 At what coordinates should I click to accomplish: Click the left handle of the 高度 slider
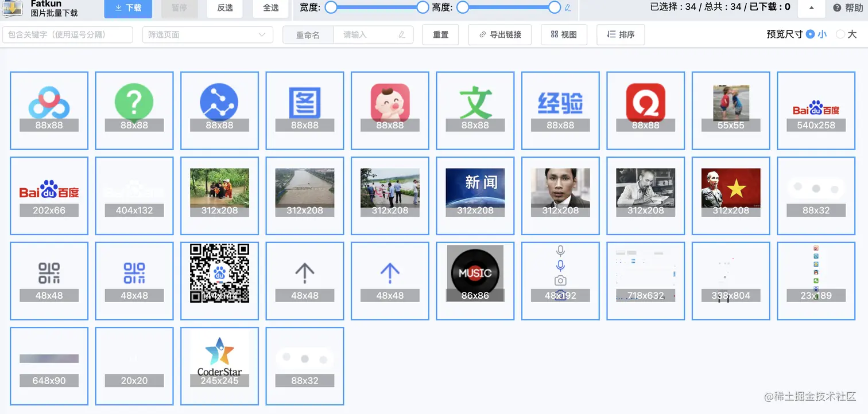[x=463, y=7]
